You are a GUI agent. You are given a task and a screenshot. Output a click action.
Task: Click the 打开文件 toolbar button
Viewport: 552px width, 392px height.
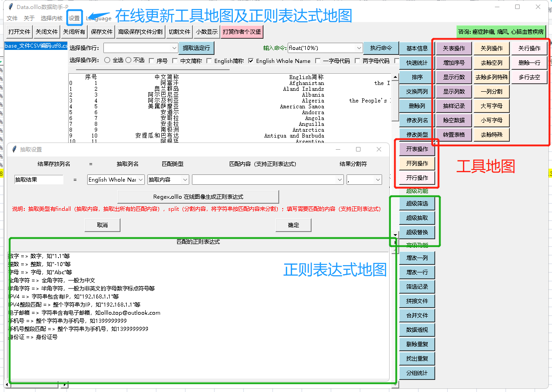pos(19,32)
